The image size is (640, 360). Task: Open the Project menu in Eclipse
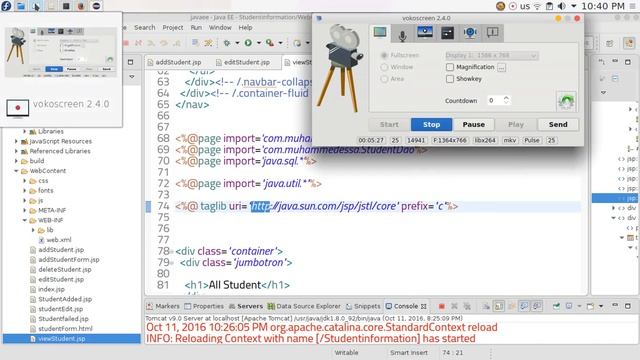click(x=173, y=27)
